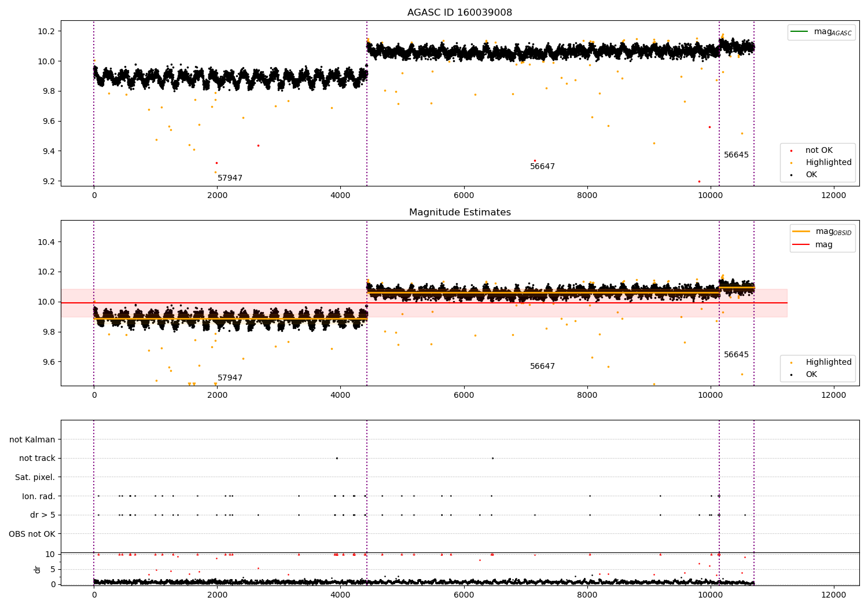Click the 'Ion. rad.' row label
Screen dimensions: 868x608
click(x=39, y=496)
